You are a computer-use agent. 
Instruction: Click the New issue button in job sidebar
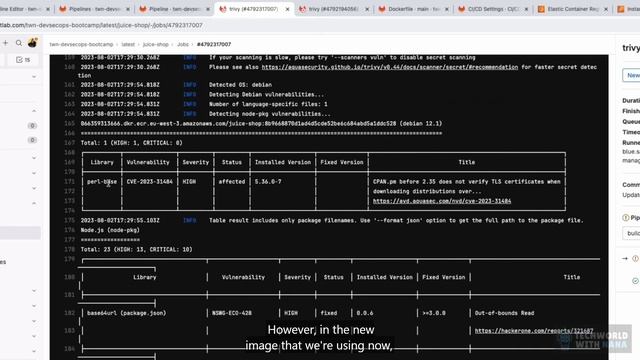[x=631, y=75]
